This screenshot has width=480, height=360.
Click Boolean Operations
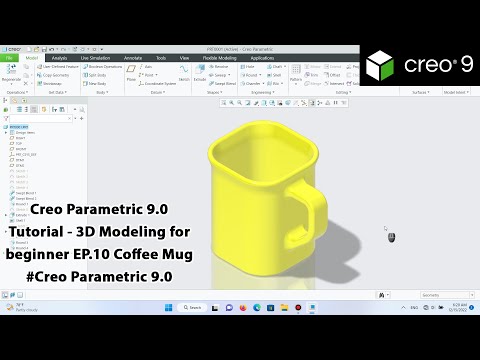pyautogui.click(x=103, y=67)
